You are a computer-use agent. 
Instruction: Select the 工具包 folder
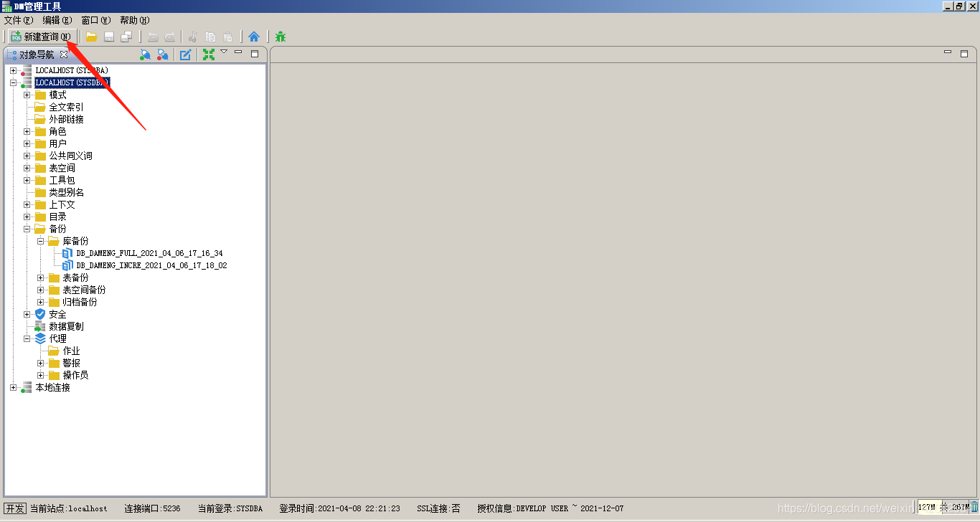(x=62, y=180)
